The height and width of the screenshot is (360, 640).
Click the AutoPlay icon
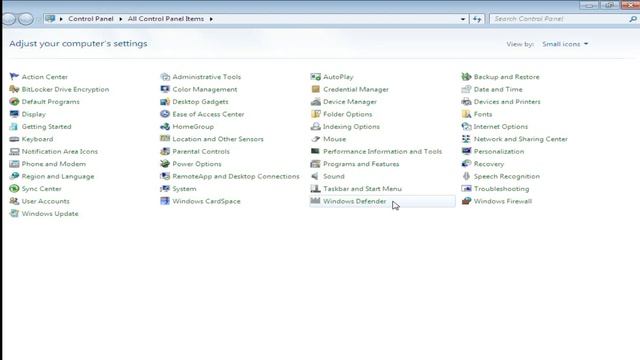tap(316, 77)
